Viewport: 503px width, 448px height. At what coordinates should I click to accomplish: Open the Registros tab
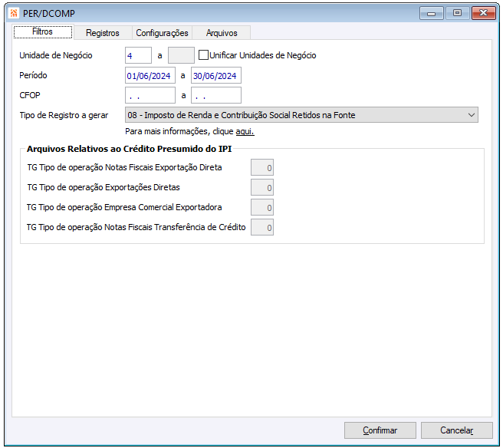103,33
